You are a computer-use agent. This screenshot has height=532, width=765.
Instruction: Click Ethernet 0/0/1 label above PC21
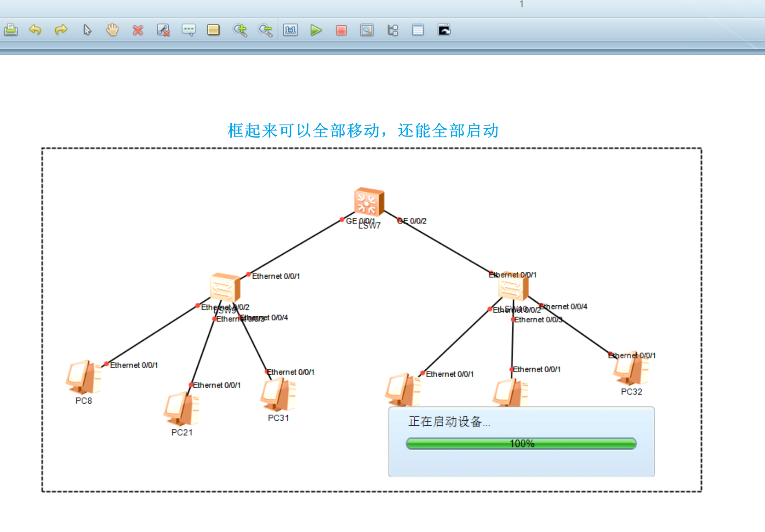pyautogui.click(x=217, y=385)
